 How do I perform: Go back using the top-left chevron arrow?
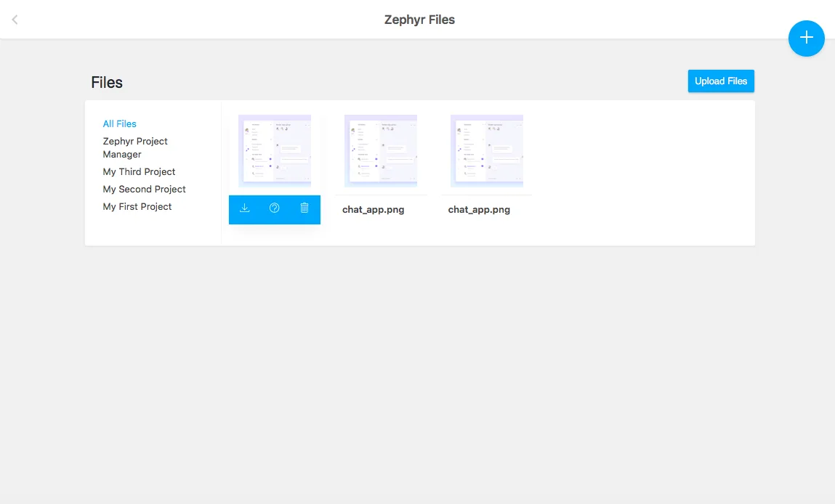tap(15, 20)
